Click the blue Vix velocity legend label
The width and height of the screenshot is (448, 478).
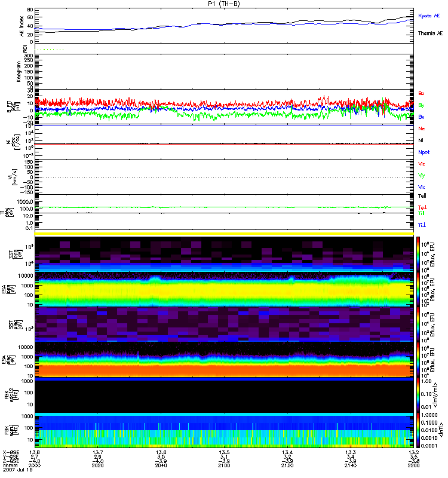point(421,187)
